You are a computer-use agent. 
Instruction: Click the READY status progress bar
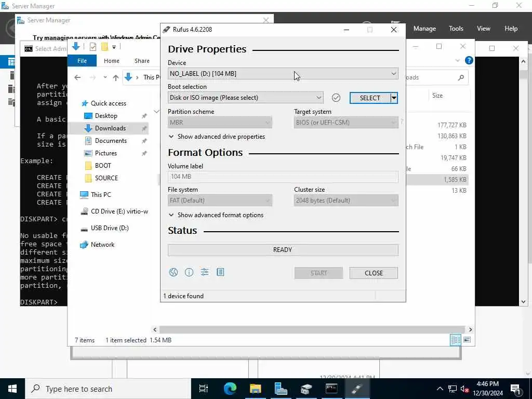coord(283,250)
